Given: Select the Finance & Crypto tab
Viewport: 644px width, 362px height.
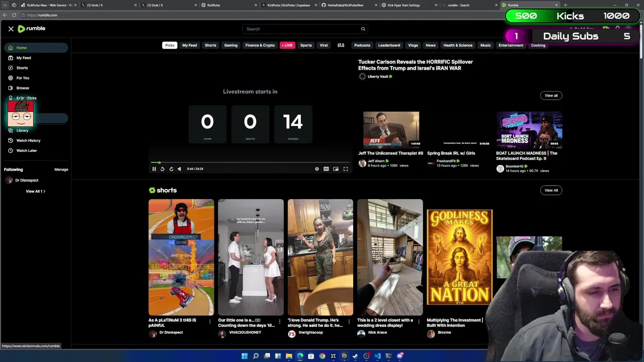Looking at the screenshot, I should (260, 45).
